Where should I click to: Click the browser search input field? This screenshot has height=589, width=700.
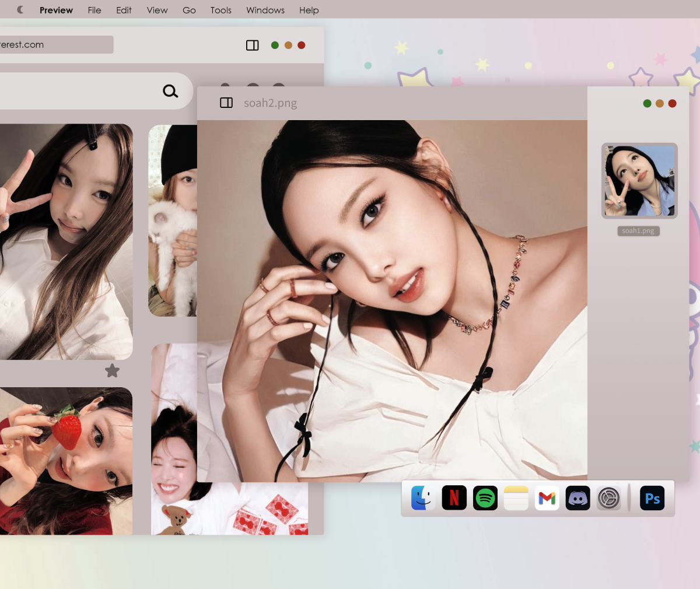pos(96,91)
